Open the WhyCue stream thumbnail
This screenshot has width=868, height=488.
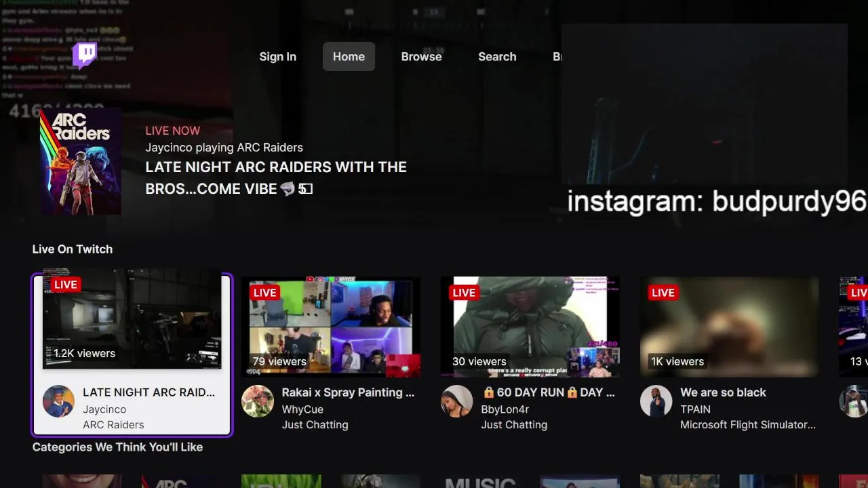tap(331, 327)
